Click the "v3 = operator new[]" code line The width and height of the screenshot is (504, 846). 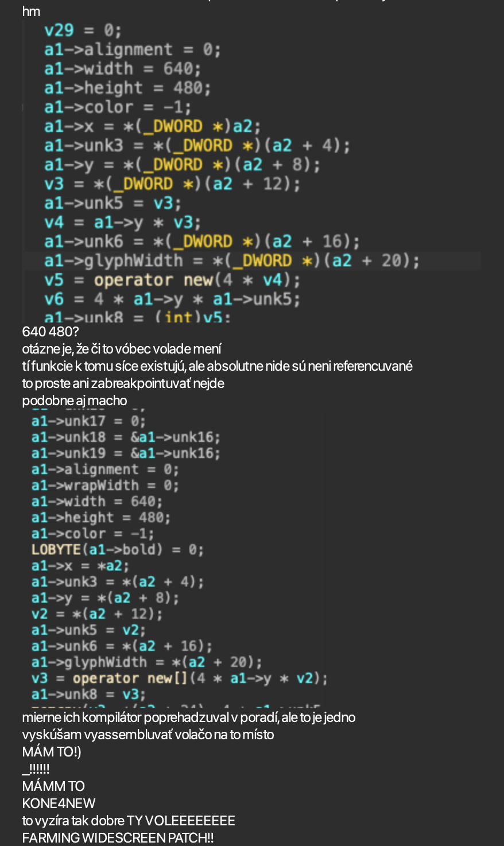pos(179,678)
